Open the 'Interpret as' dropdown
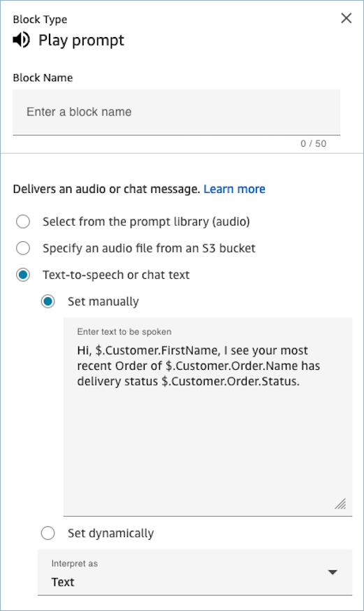This screenshot has width=364, height=611. pos(195,573)
